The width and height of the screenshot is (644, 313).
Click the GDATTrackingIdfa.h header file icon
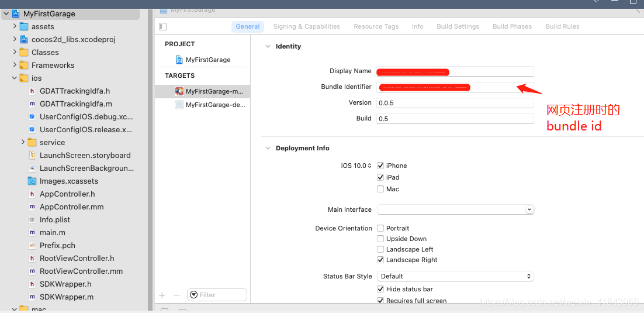click(x=32, y=91)
